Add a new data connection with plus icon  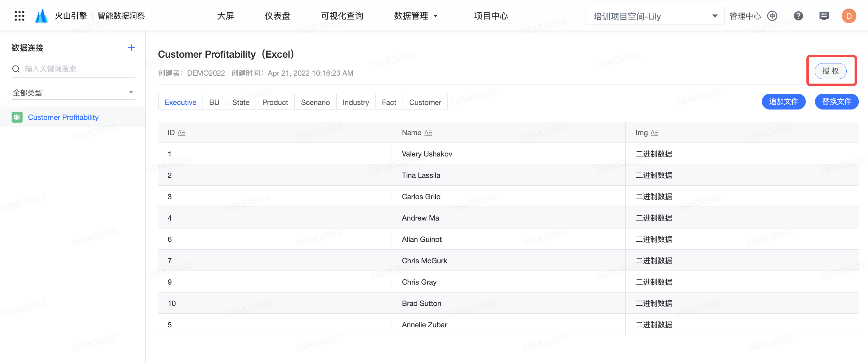click(x=131, y=48)
